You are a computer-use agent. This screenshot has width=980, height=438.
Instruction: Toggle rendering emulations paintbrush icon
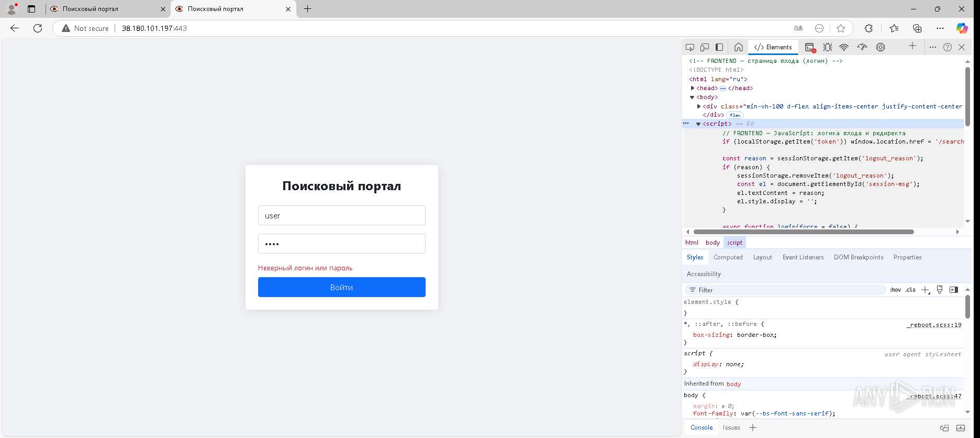(940, 290)
